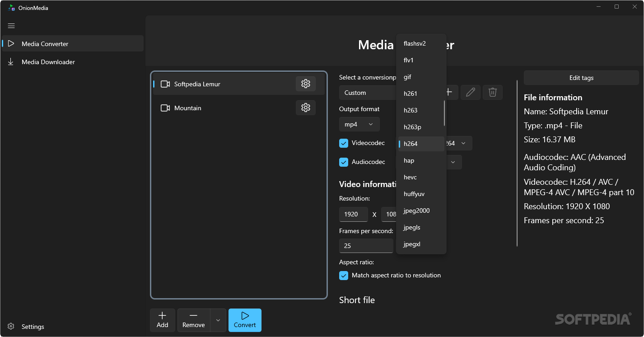Screen dimensions: 644x337
Task: Open Media Converter page
Action: tap(73, 43)
